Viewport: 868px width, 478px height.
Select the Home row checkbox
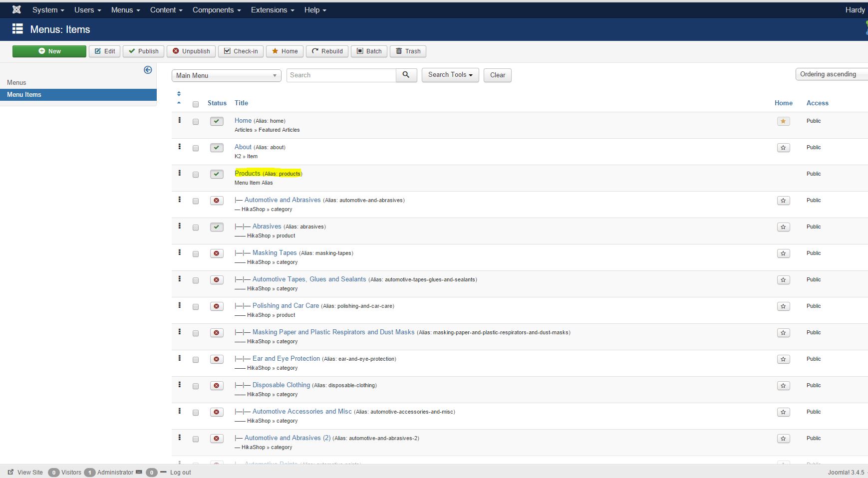point(196,122)
